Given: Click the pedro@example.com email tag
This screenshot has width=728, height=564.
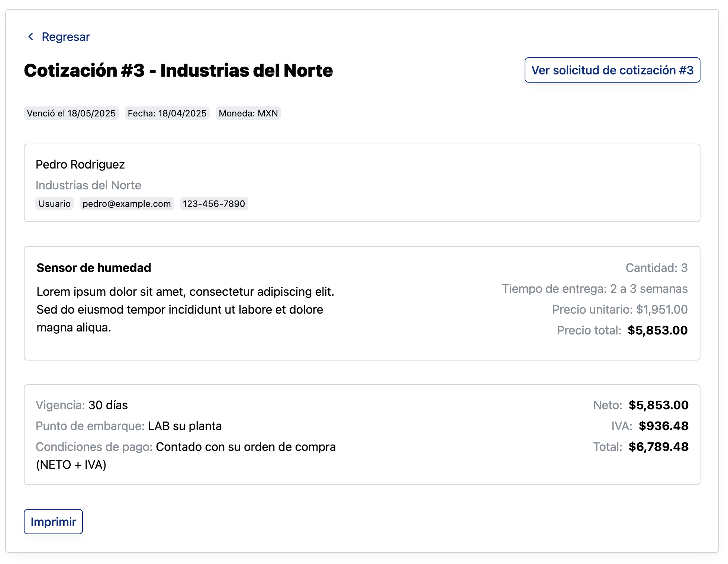Looking at the screenshot, I should pyautogui.click(x=127, y=204).
